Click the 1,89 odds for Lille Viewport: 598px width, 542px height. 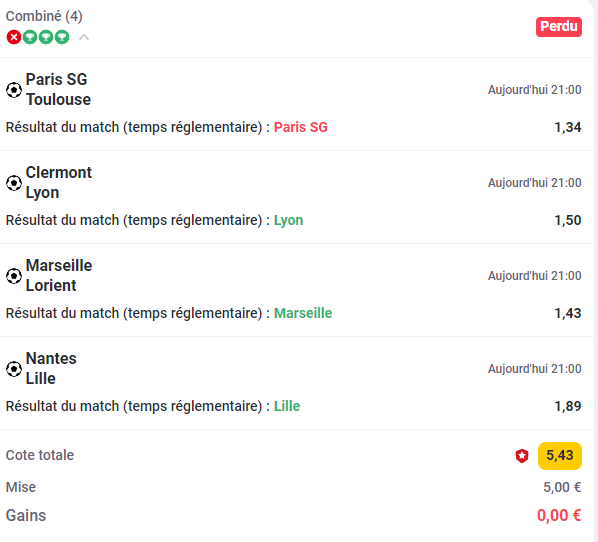pyautogui.click(x=567, y=406)
